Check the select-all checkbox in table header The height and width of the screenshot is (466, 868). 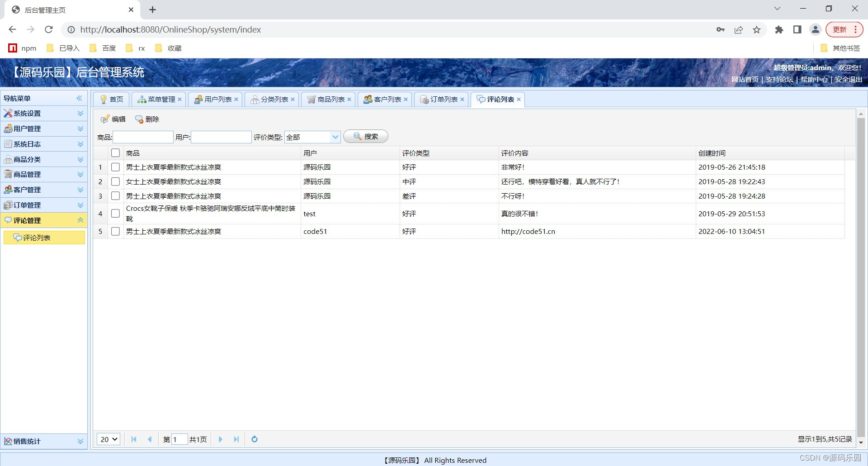pos(115,152)
